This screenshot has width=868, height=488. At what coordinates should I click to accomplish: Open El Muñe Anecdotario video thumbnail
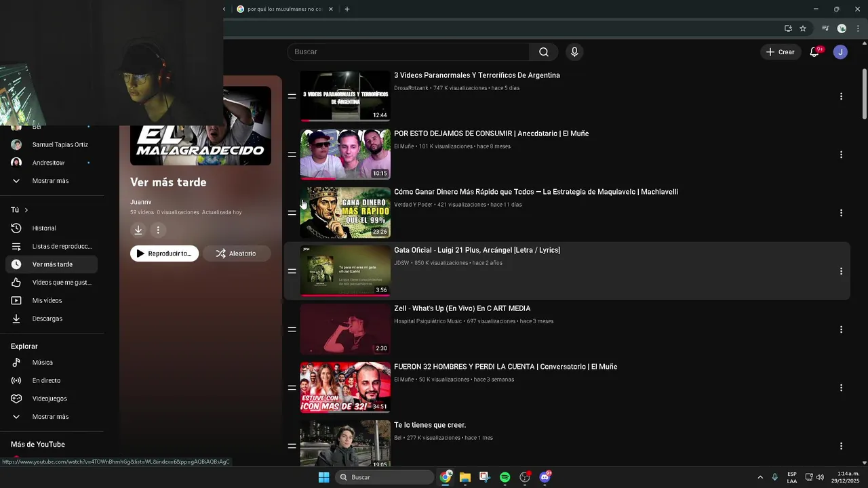(x=345, y=155)
